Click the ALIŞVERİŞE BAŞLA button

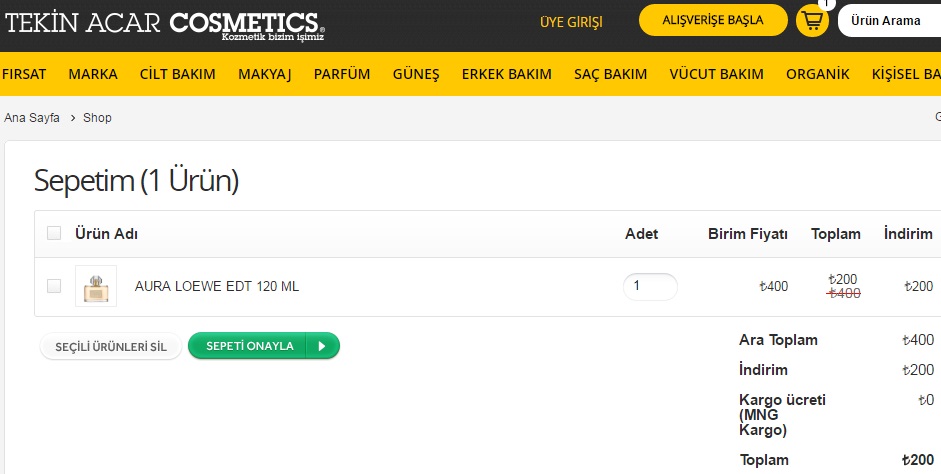point(713,20)
